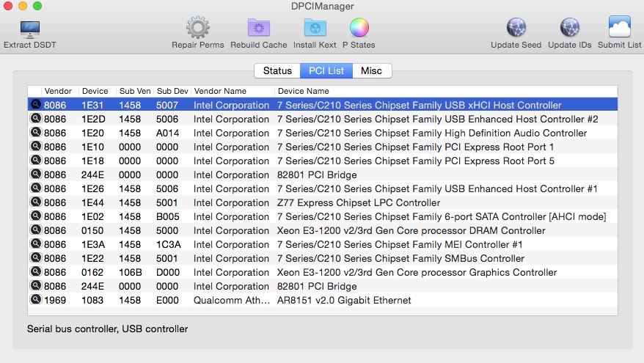This screenshot has height=363, width=644.
Task: Switch to the Status tab
Action: [x=277, y=70]
